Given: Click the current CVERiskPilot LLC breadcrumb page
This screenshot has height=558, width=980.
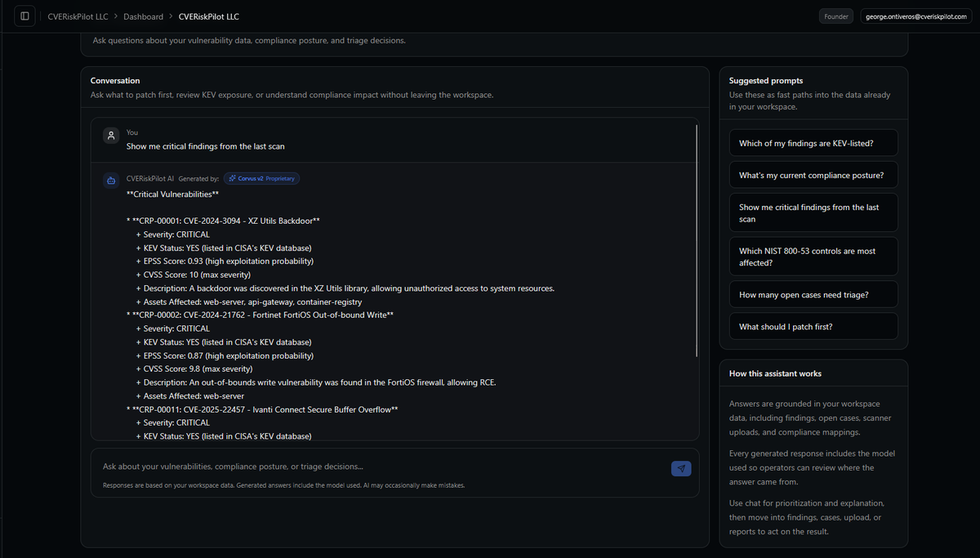Looking at the screenshot, I should click(x=209, y=16).
